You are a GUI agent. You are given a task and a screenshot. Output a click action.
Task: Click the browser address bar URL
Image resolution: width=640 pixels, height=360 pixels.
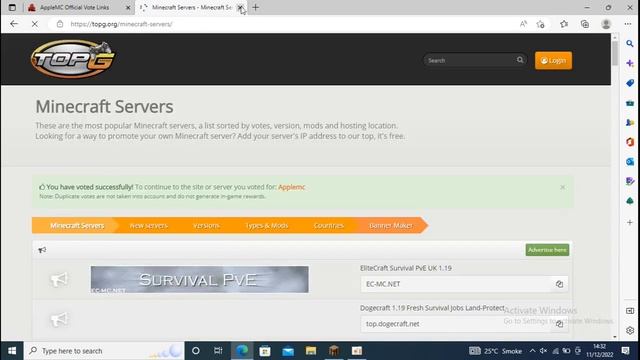[x=121, y=24]
